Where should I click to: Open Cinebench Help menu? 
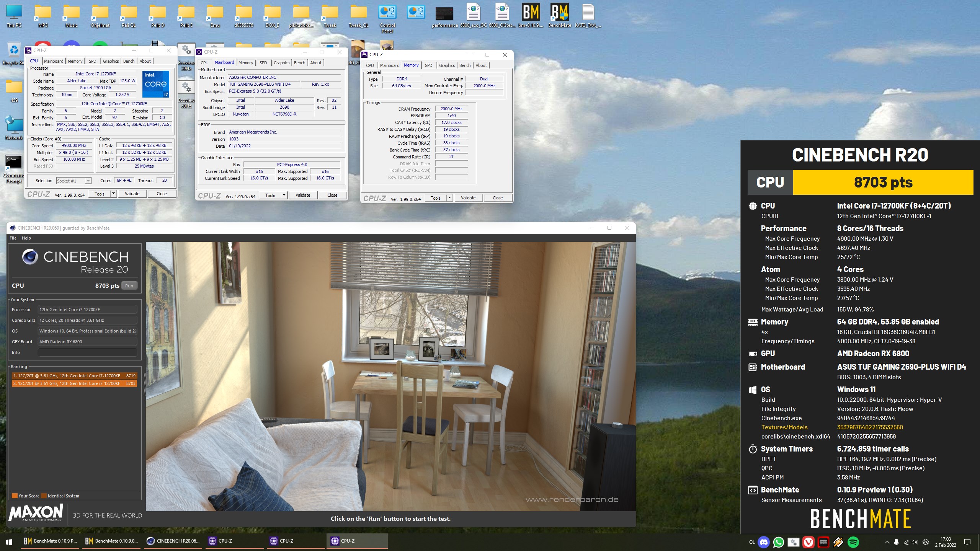click(x=26, y=238)
